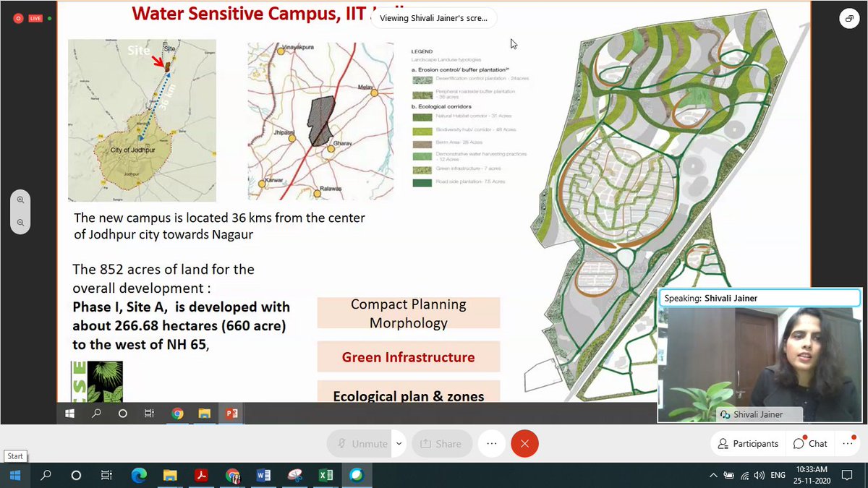Open panel options menu next to Chat
868x488 pixels.
[848, 444]
